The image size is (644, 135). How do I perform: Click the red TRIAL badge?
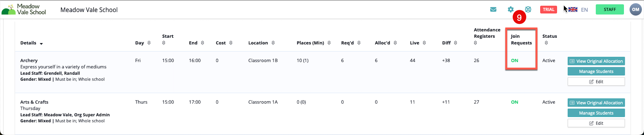(548, 9)
